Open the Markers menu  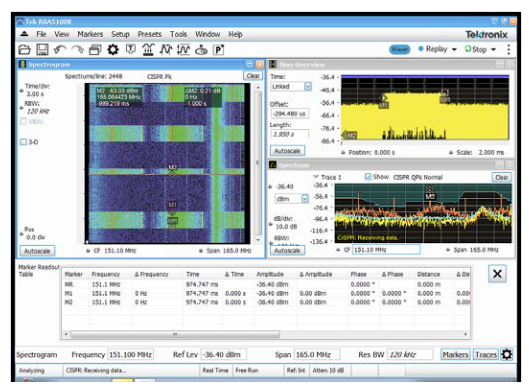tap(90, 34)
